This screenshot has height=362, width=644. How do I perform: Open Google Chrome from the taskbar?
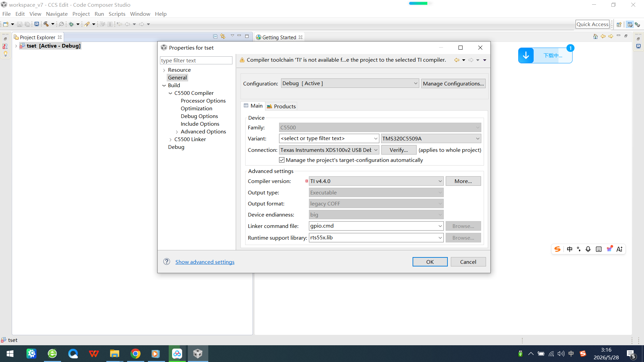[x=136, y=354]
